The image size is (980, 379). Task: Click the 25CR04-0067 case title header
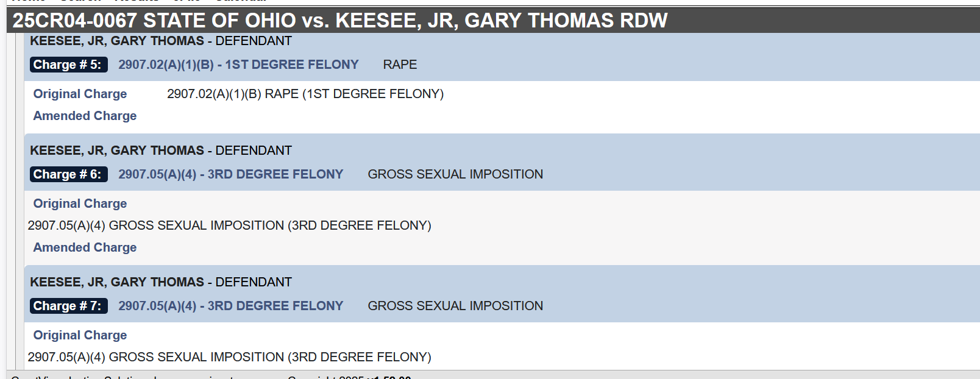(x=340, y=21)
